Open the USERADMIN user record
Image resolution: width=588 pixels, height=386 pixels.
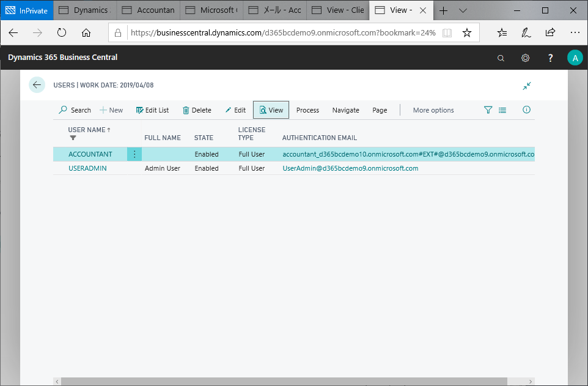pyautogui.click(x=87, y=168)
